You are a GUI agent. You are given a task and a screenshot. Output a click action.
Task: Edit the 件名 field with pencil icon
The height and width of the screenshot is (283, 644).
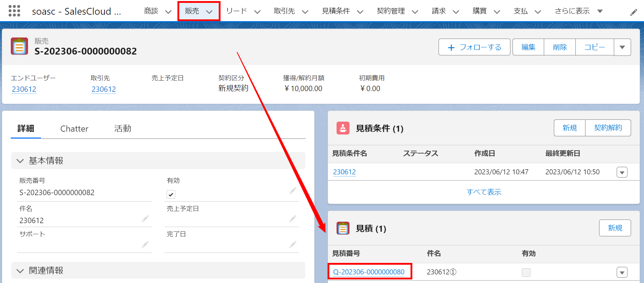point(145,218)
